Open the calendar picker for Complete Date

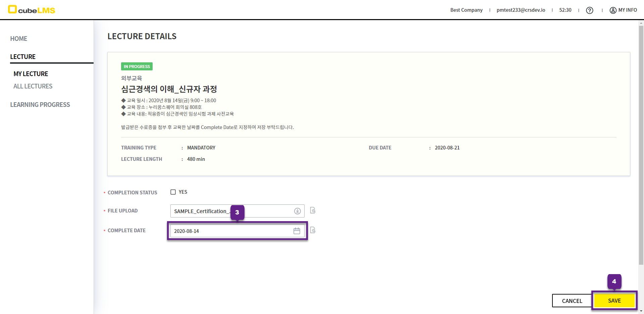297,231
